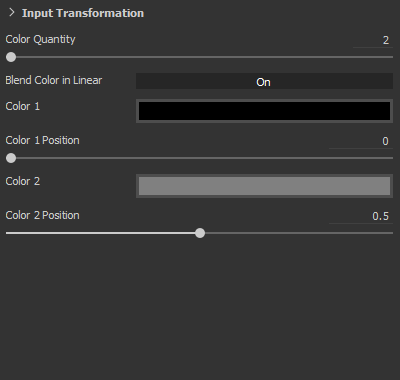Click the Color 1 Position label

point(42,140)
